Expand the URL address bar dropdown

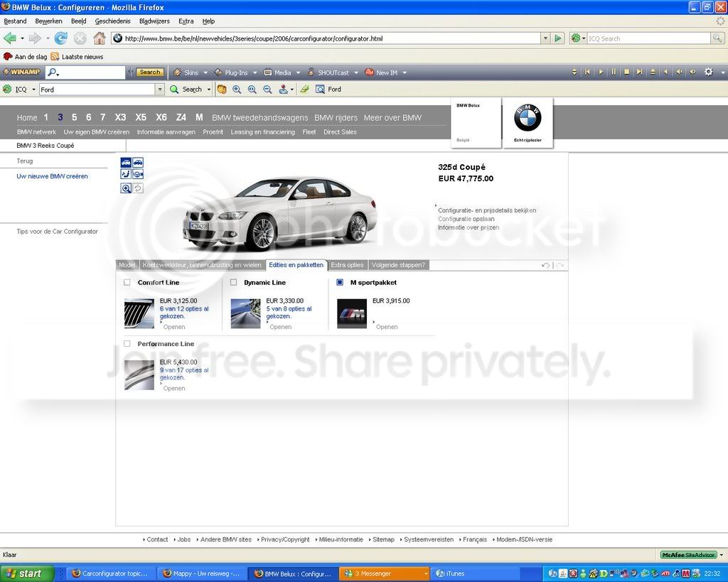point(545,38)
